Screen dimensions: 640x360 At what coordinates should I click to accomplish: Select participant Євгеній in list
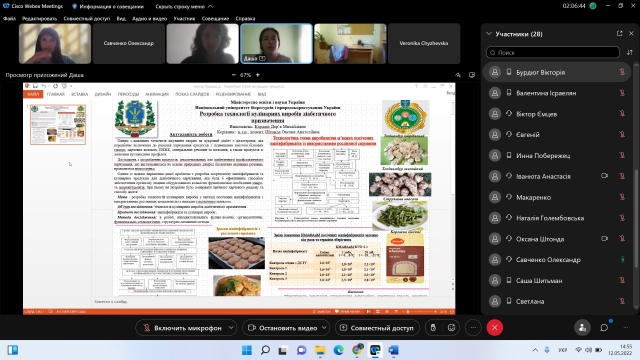tap(557, 135)
